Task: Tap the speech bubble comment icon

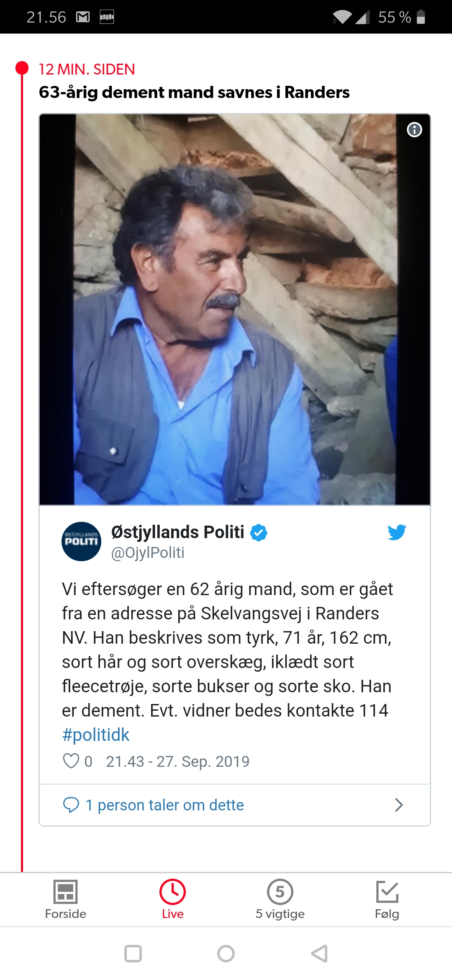Action: [71, 805]
